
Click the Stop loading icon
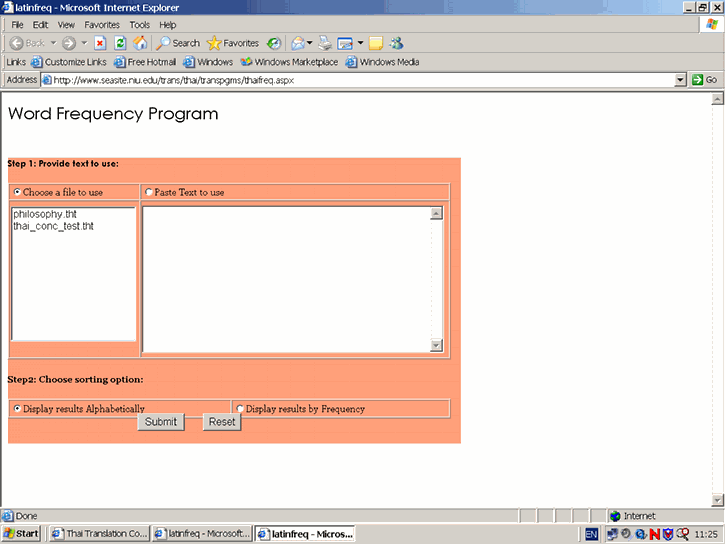pyautogui.click(x=100, y=43)
